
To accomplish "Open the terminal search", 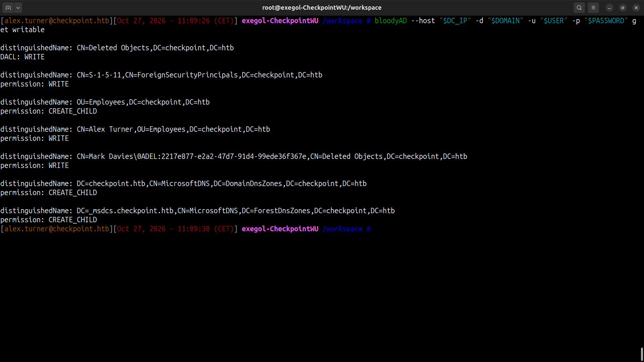I will [x=579, y=7].
